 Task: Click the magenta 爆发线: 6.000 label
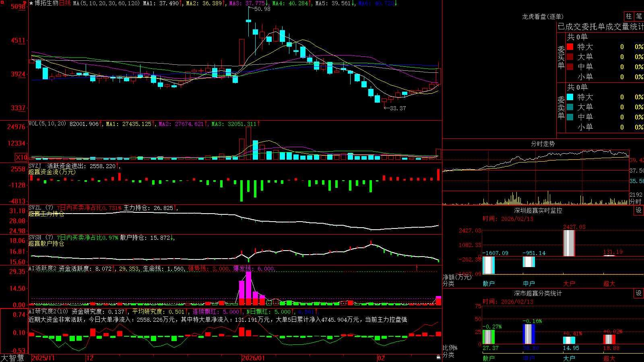(254, 268)
